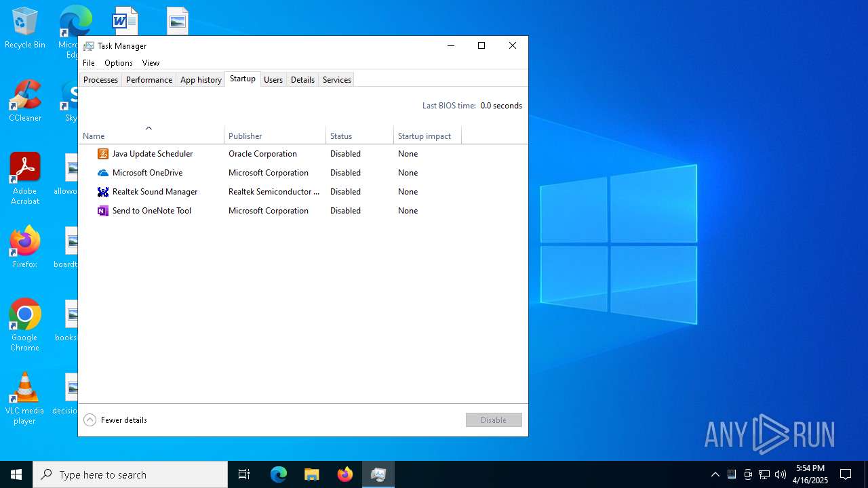Switch to the Users tab
868x488 pixels.
pyautogui.click(x=273, y=80)
